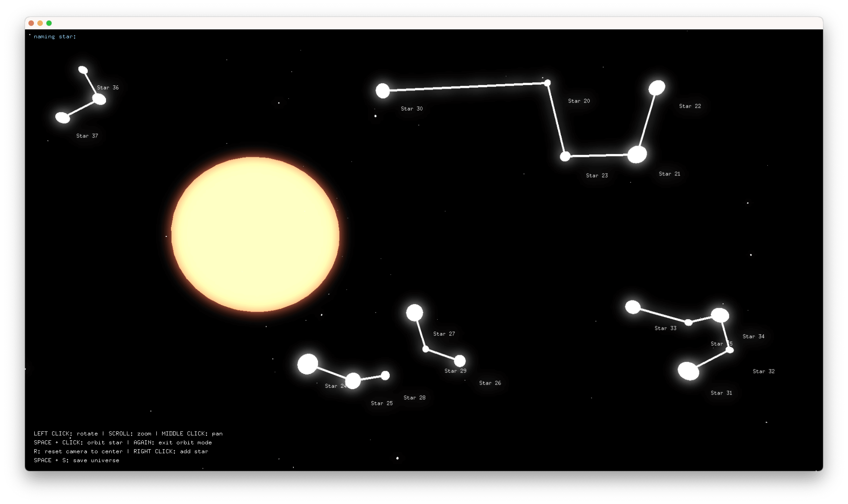Select the Star 20 label text
This screenshot has width=848, height=504.
click(x=579, y=101)
